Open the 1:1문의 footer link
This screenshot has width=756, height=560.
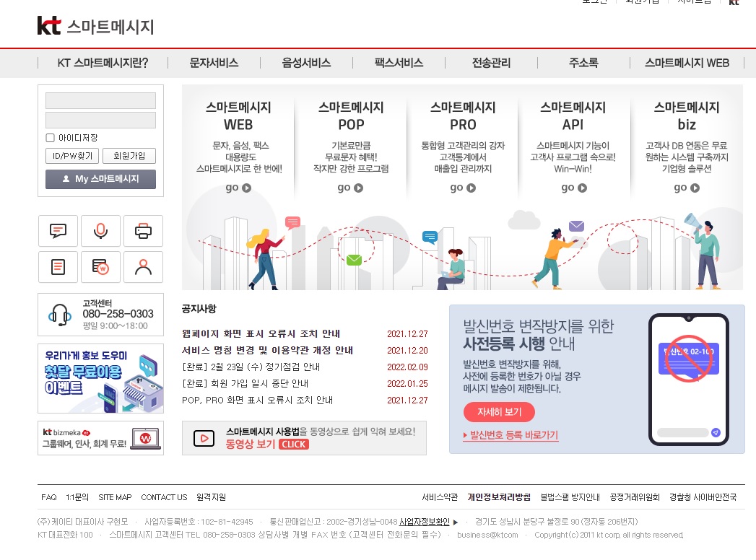click(77, 497)
